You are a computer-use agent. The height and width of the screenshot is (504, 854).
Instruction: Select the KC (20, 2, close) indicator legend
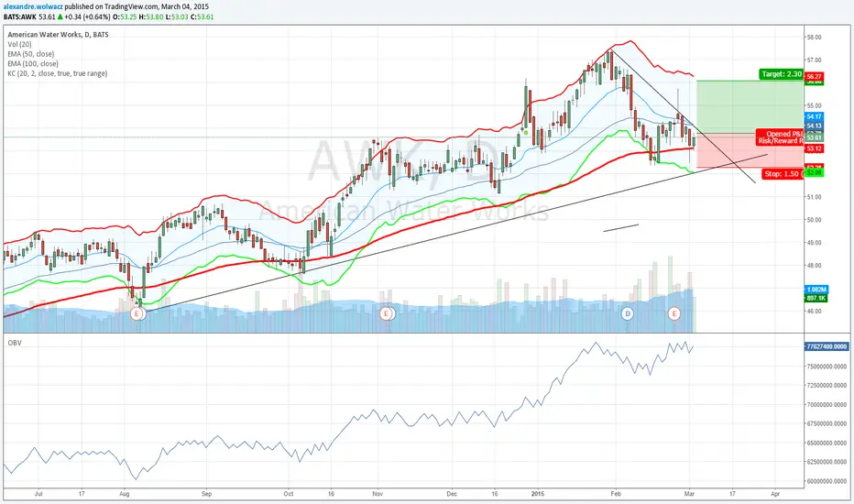coord(58,73)
